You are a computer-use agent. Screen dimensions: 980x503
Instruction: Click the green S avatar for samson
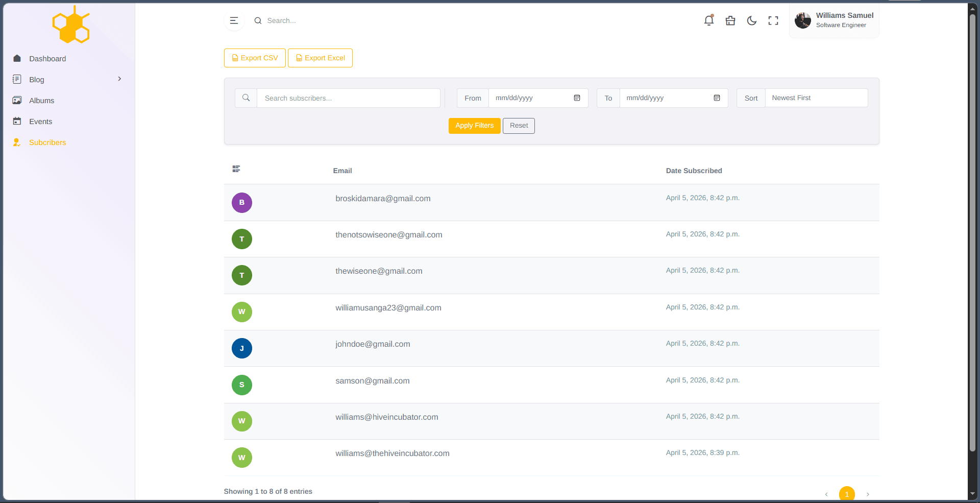242,385
